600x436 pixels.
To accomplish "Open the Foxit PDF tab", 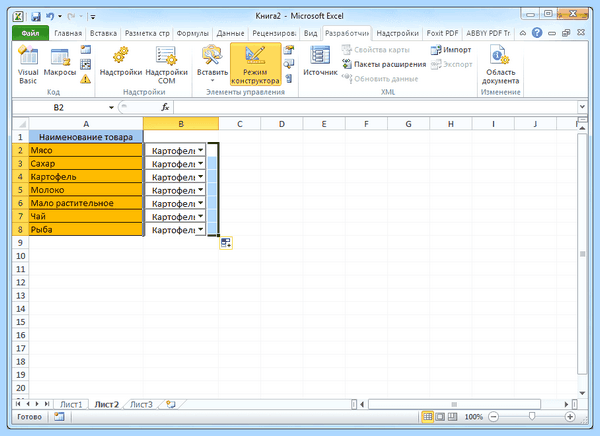I will pos(442,33).
